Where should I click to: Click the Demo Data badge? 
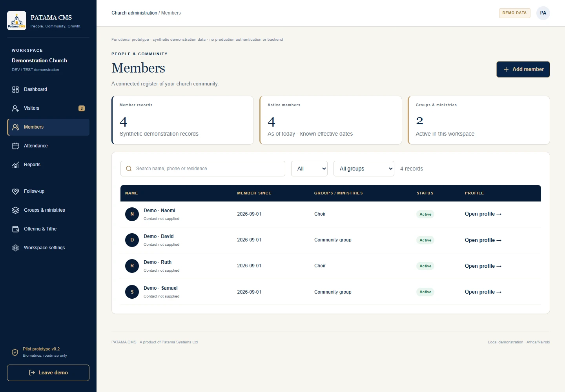click(514, 13)
